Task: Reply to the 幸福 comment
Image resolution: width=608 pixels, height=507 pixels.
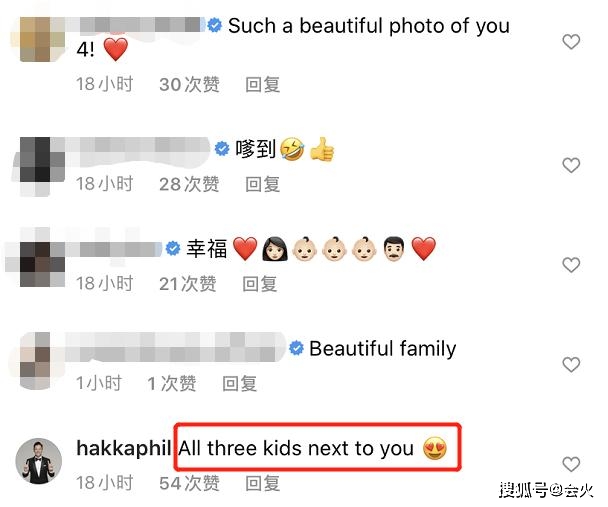Action: 259,284
